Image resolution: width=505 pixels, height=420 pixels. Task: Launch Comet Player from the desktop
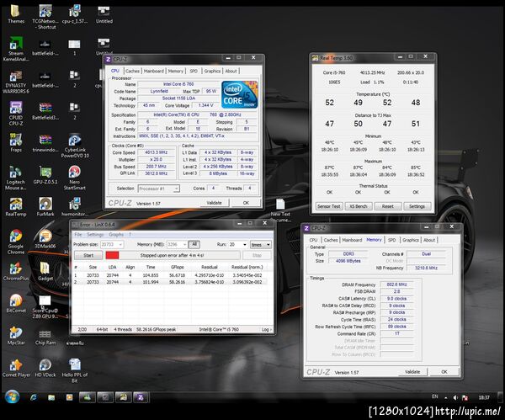pos(16,368)
